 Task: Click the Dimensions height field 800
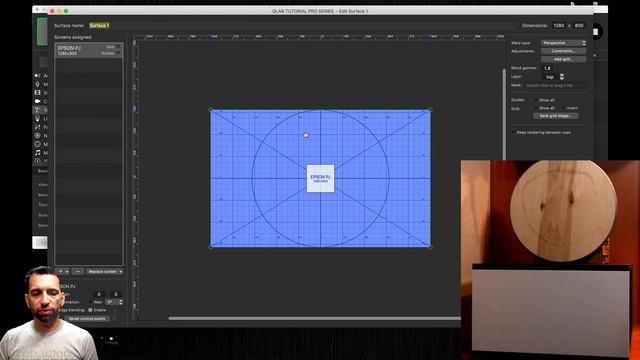click(x=579, y=25)
